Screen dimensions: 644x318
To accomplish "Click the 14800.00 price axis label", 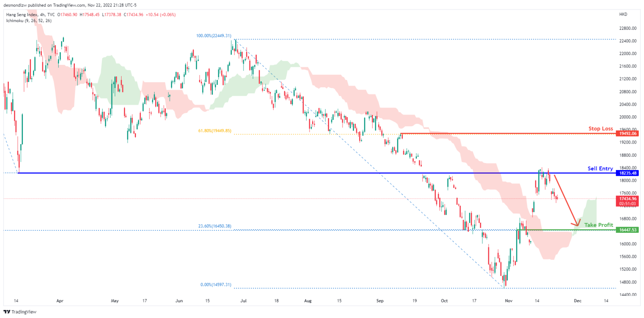I will [x=628, y=282].
